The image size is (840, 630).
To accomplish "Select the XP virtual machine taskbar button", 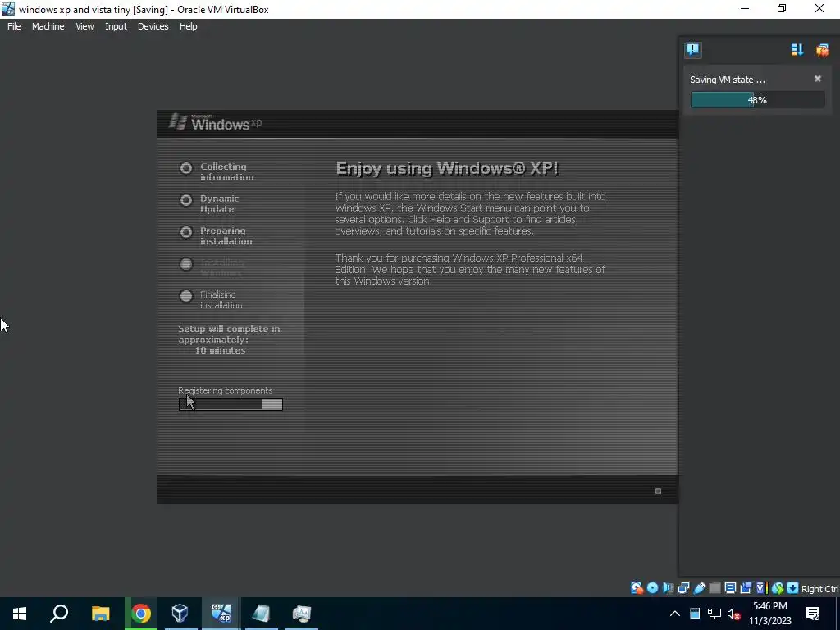I will click(x=221, y=614).
